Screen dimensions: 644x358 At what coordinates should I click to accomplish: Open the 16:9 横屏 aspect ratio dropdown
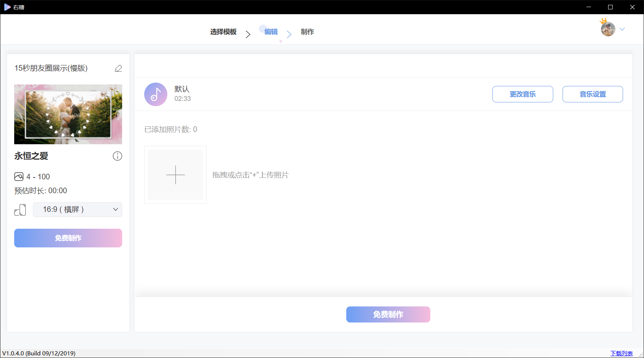coord(77,210)
